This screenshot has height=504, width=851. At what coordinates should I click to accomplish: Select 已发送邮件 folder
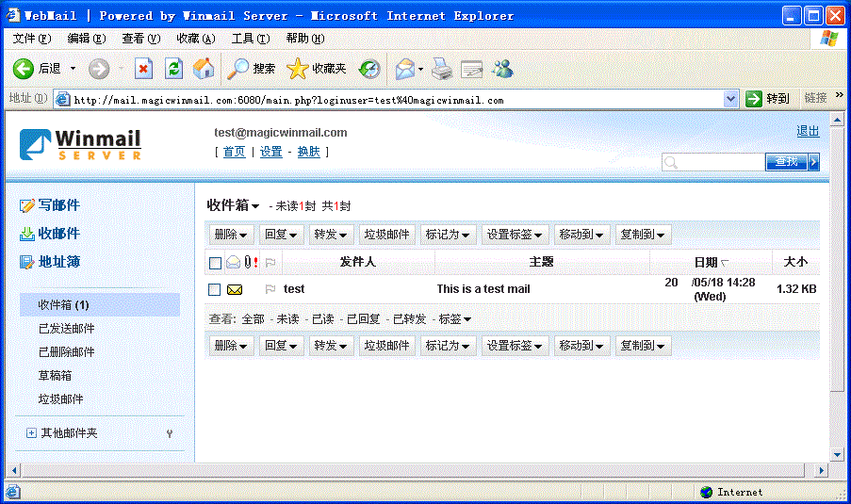pyautogui.click(x=66, y=329)
